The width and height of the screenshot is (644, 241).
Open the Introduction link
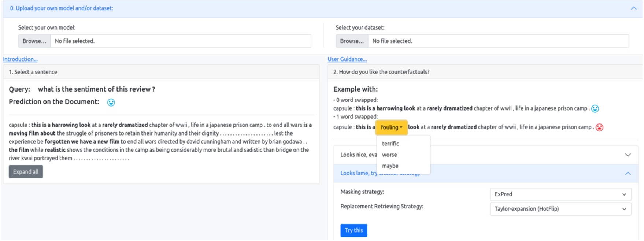click(x=20, y=59)
